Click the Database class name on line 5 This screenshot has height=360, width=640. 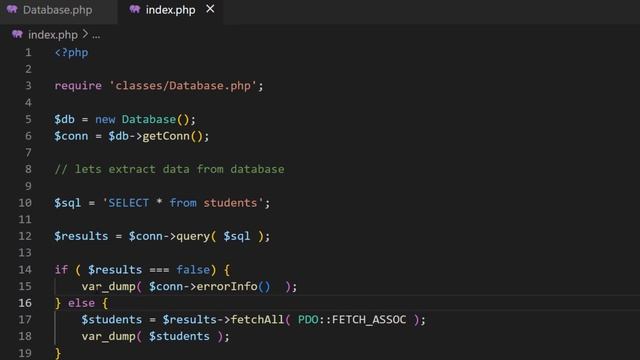click(149, 119)
